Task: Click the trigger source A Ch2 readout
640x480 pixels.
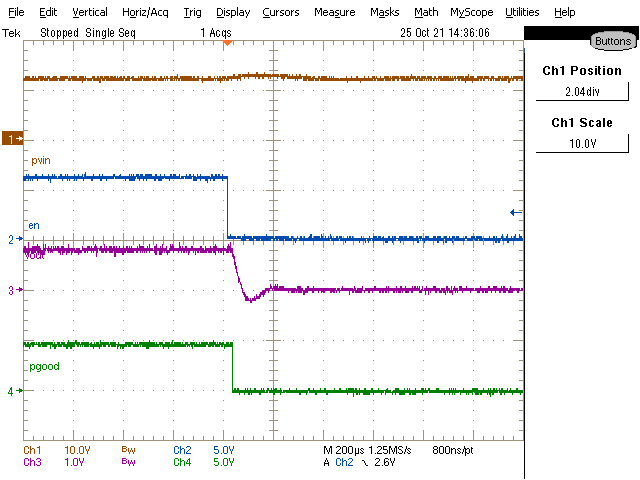Action: pyautogui.click(x=338, y=462)
